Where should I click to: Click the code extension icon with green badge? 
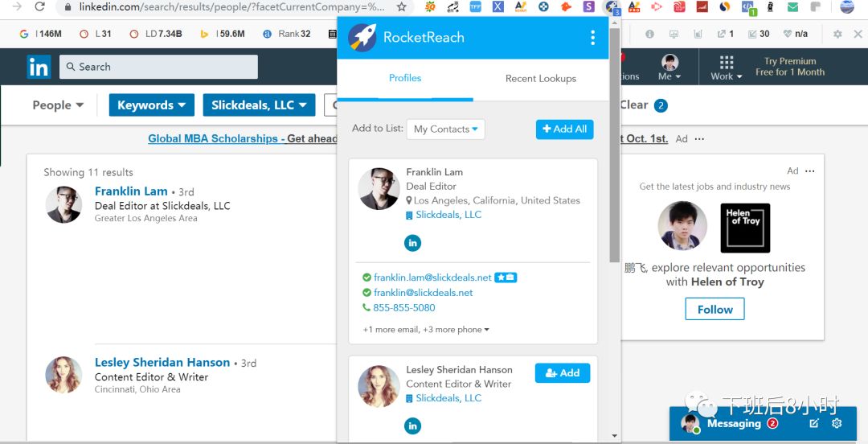click(x=748, y=7)
